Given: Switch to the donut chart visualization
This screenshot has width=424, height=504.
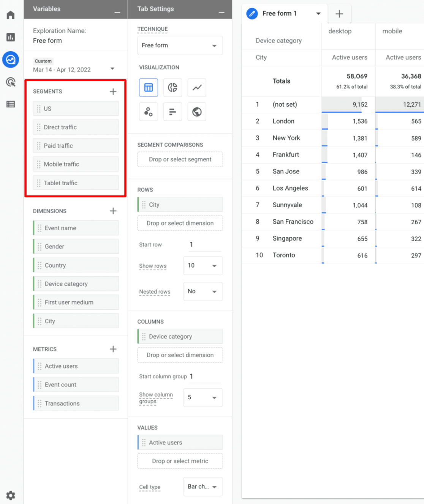Looking at the screenshot, I should (172, 88).
